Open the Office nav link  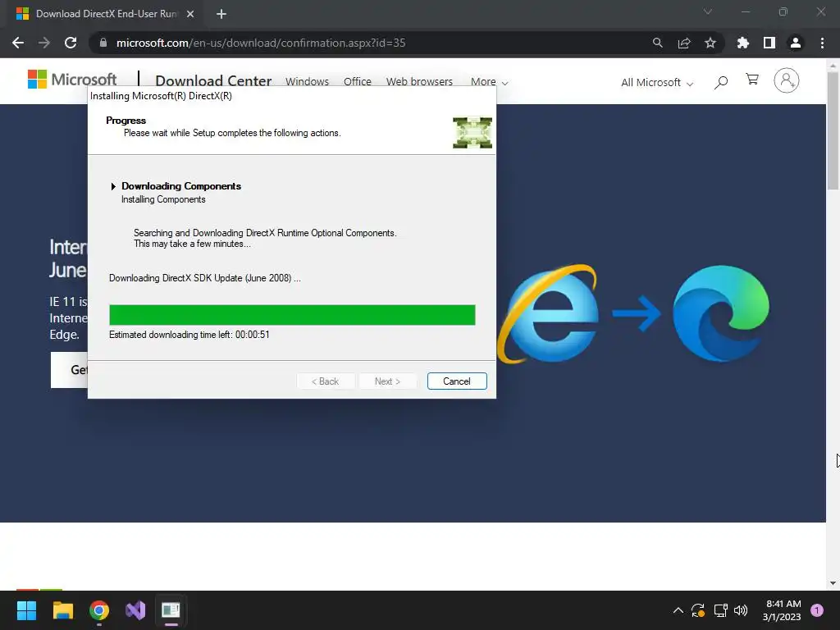[x=358, y=81]
